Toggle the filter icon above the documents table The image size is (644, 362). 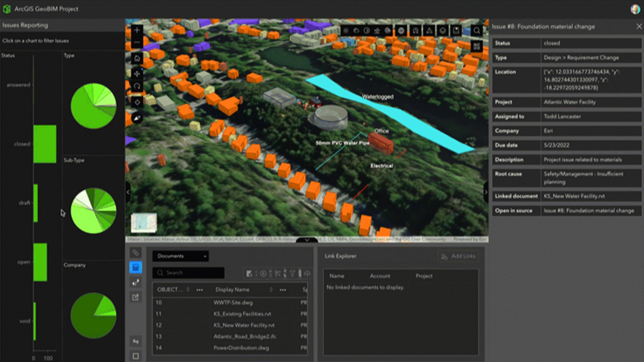[292, 273]
